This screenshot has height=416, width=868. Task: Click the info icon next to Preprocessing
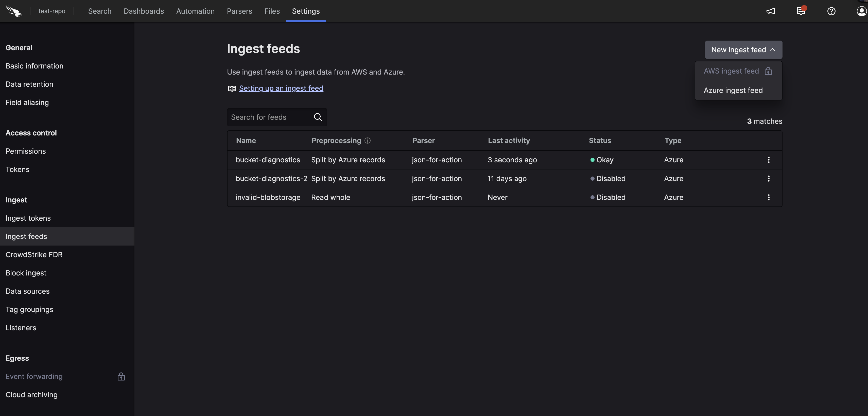[x=367, y=141]
